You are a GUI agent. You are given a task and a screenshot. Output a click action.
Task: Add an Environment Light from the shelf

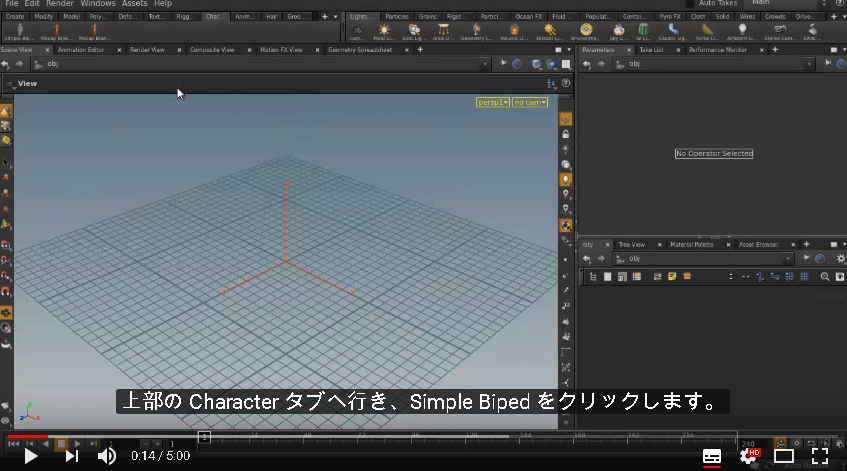[x=586, y=32]
